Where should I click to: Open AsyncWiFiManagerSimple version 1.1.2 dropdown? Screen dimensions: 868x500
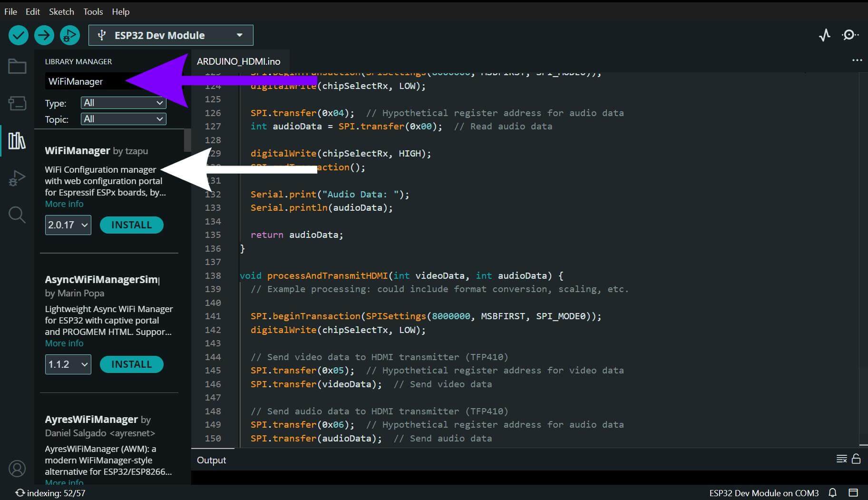click(68, 364)
